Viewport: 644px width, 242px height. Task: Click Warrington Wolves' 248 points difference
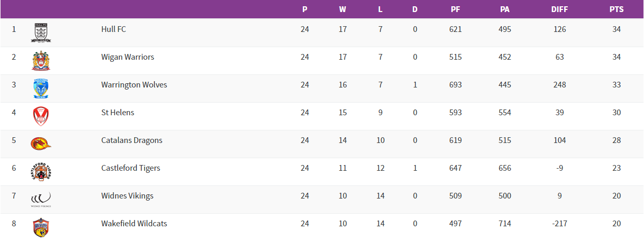coord(560,85)
